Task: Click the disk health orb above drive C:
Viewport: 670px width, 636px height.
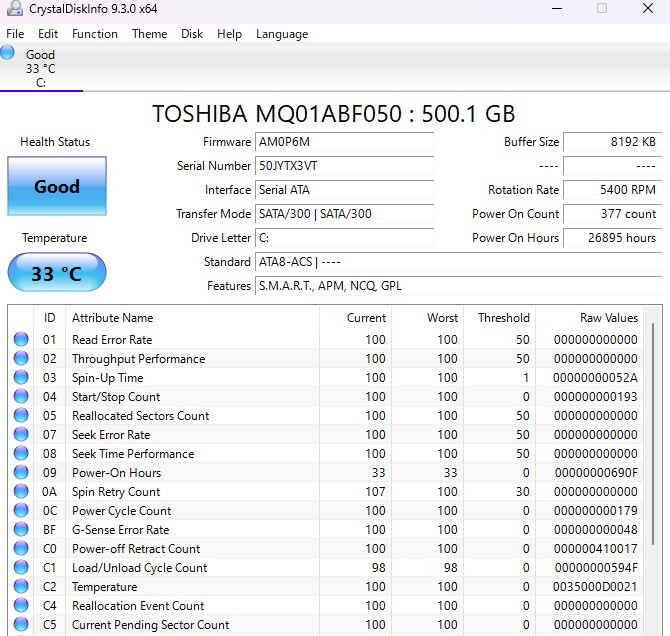Action: click(8, 53)
